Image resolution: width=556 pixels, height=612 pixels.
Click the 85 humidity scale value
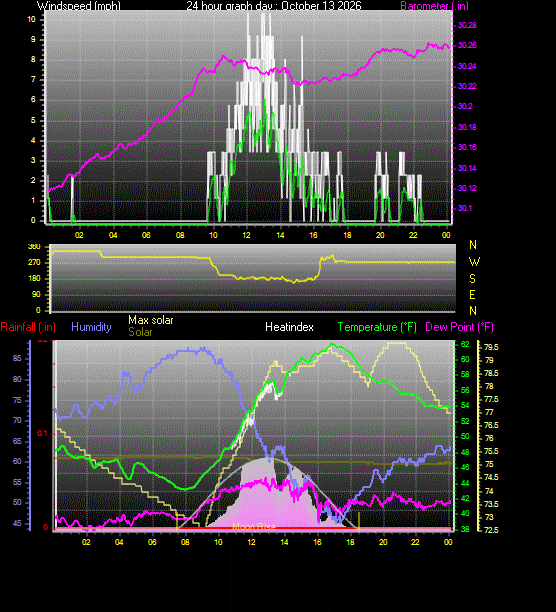17,358
